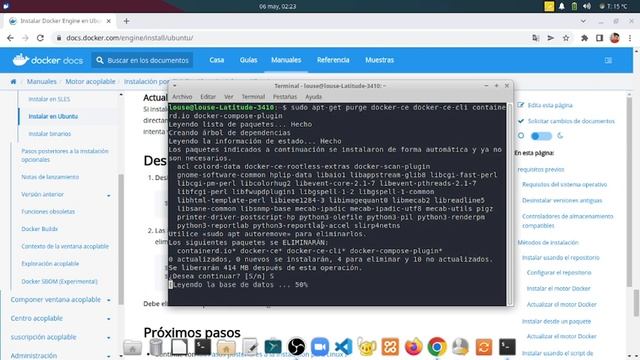Open Chrome profile avatar
Viewport: 640px width, 360px height.
615,38
